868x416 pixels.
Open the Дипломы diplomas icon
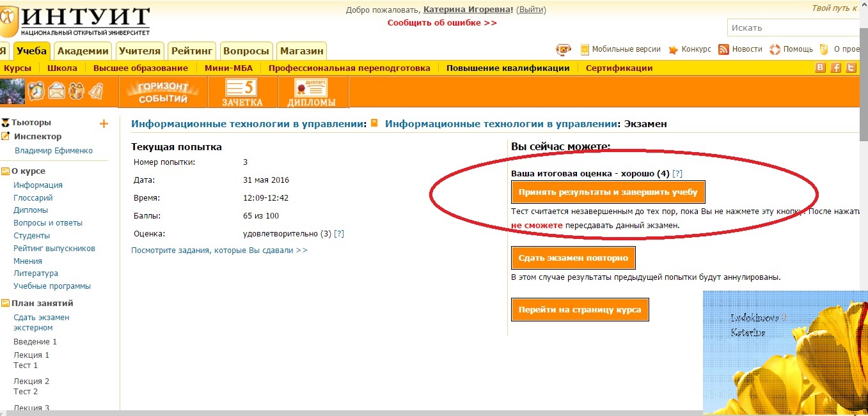pos(312,92)
